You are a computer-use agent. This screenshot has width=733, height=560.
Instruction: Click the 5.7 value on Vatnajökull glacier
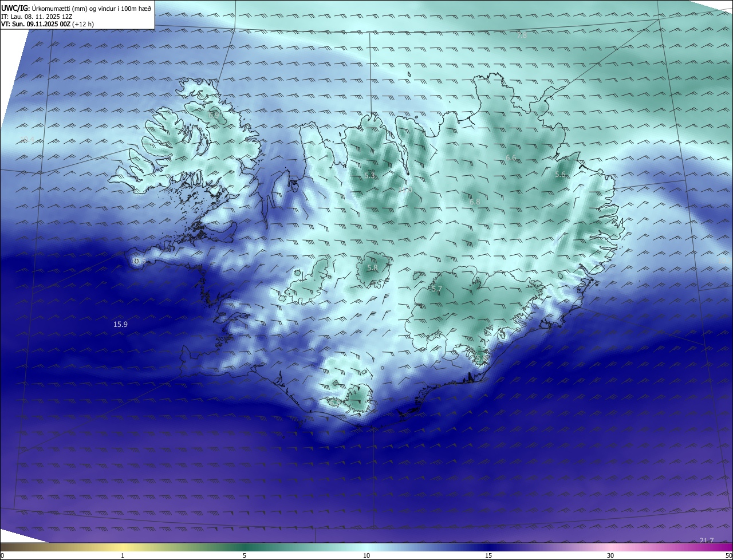436,289
